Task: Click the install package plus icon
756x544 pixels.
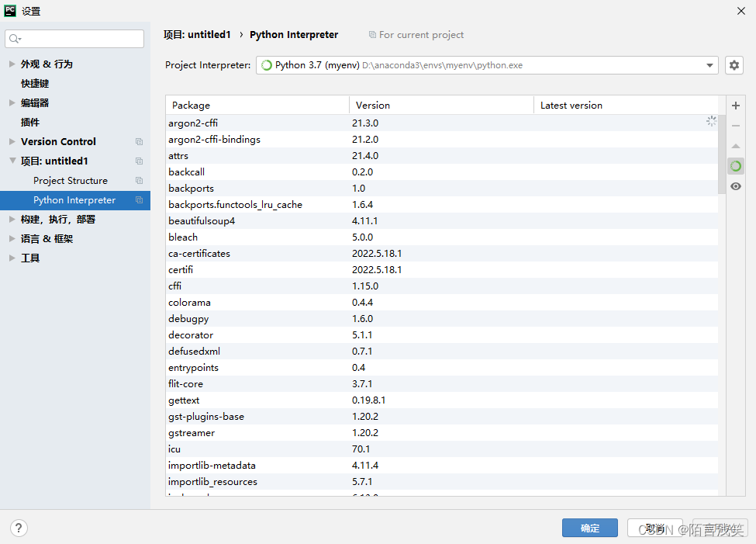Action: point(736,106)
